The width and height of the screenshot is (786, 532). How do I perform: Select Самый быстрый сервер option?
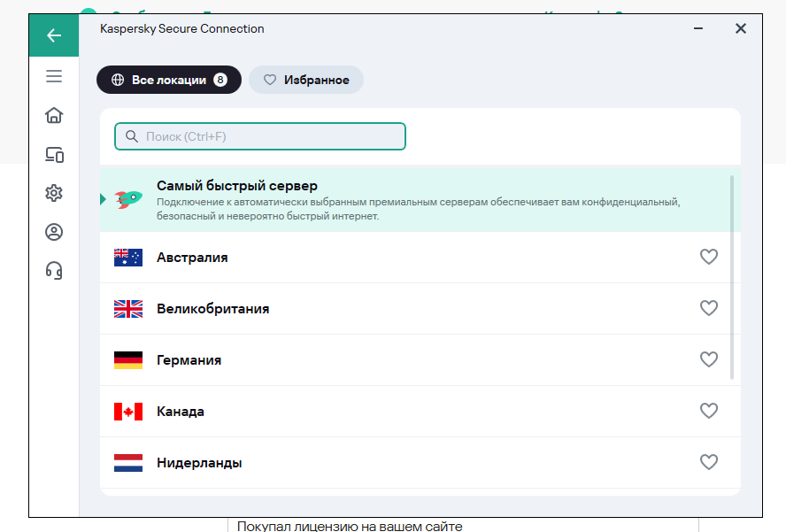click(420, 200)
